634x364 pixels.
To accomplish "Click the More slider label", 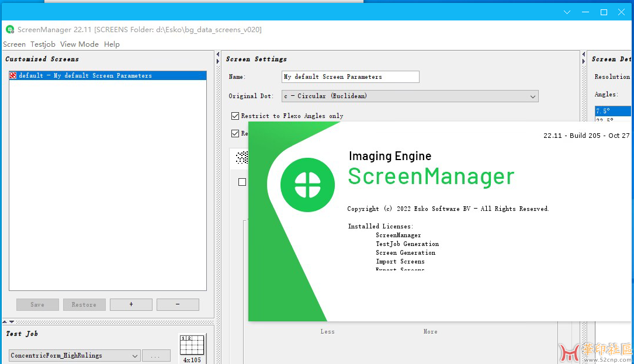I will coord(430,332).
